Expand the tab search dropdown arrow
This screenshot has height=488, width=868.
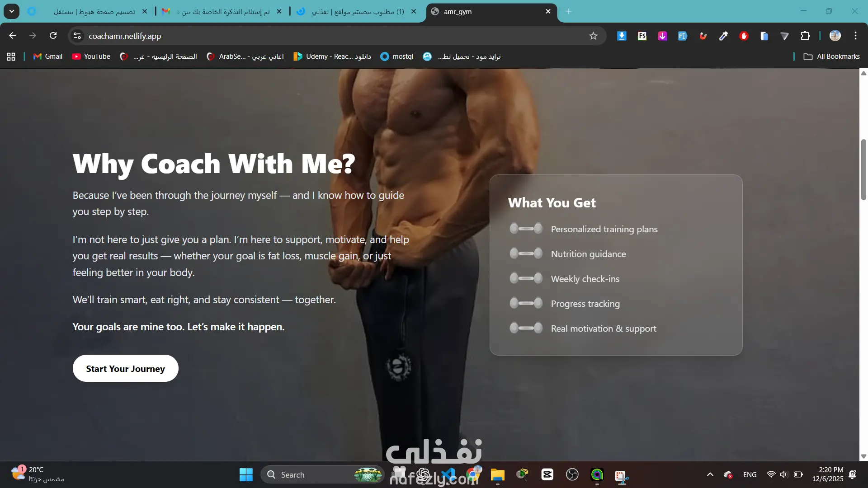point(12,11)
